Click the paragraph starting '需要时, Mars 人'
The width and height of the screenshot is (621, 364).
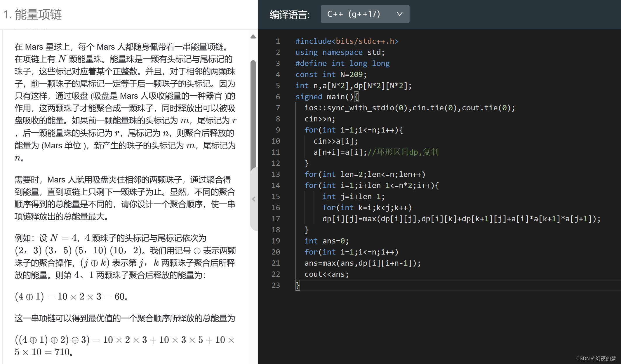point(125,198)
